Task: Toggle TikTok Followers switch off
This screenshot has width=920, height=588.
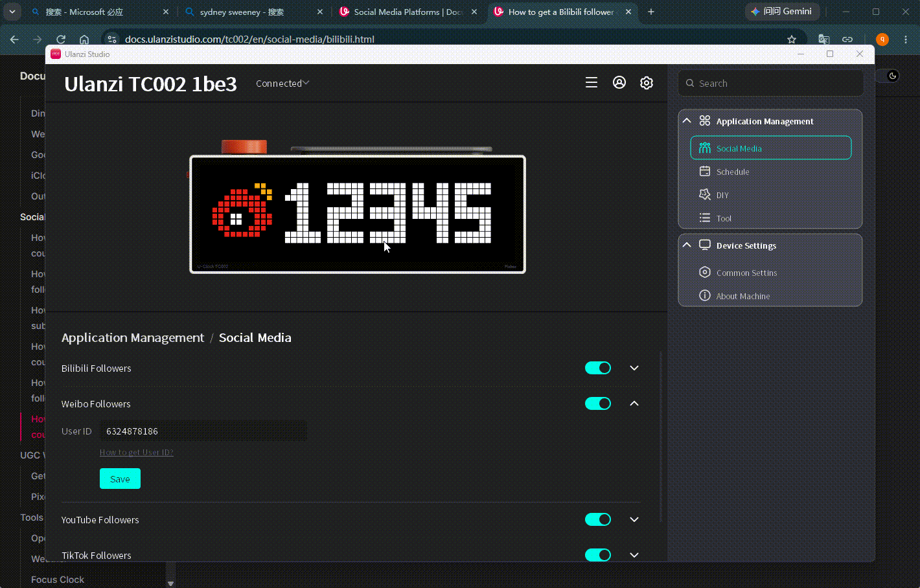Action: [x=598, y=555]
